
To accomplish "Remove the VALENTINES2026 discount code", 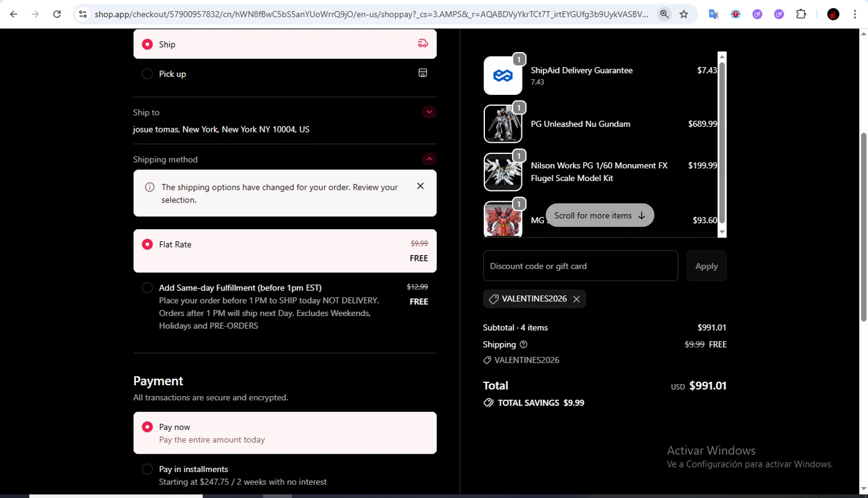I will tap(576, 299).
